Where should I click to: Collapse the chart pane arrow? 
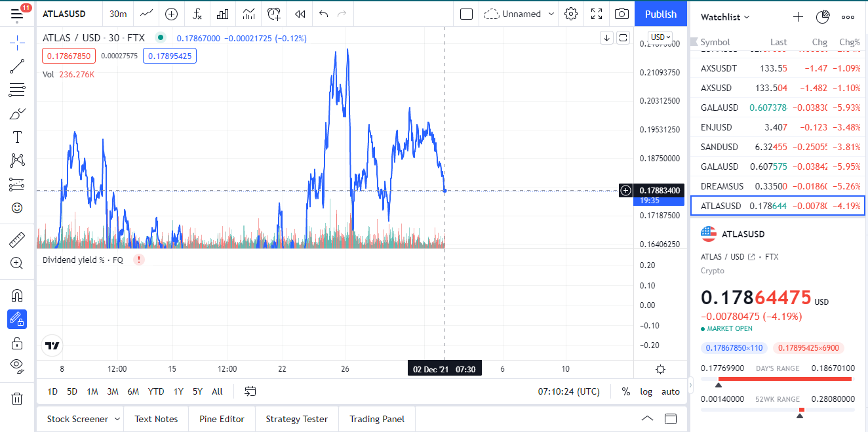coord(606,37)
